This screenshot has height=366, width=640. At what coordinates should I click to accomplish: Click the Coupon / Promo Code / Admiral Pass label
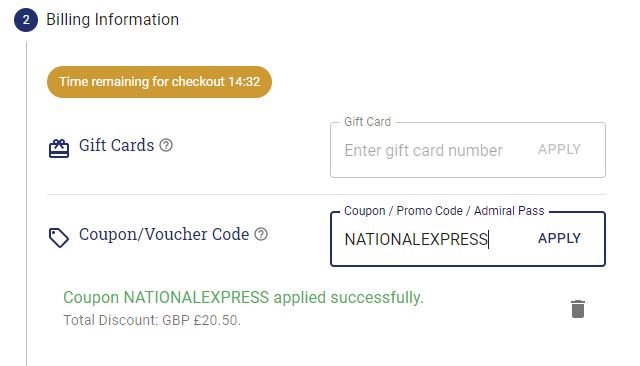click(x=444, y=211)
